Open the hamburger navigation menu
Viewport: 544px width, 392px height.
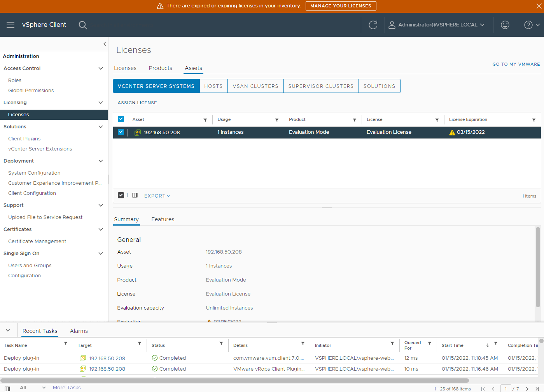(10, 25)
